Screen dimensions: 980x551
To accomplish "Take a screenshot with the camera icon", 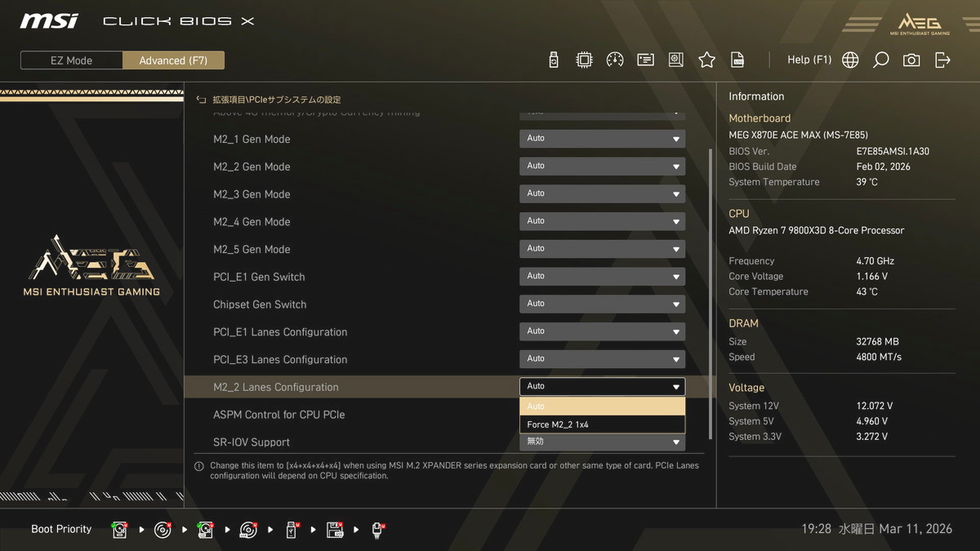I will [x=911, y=60].
